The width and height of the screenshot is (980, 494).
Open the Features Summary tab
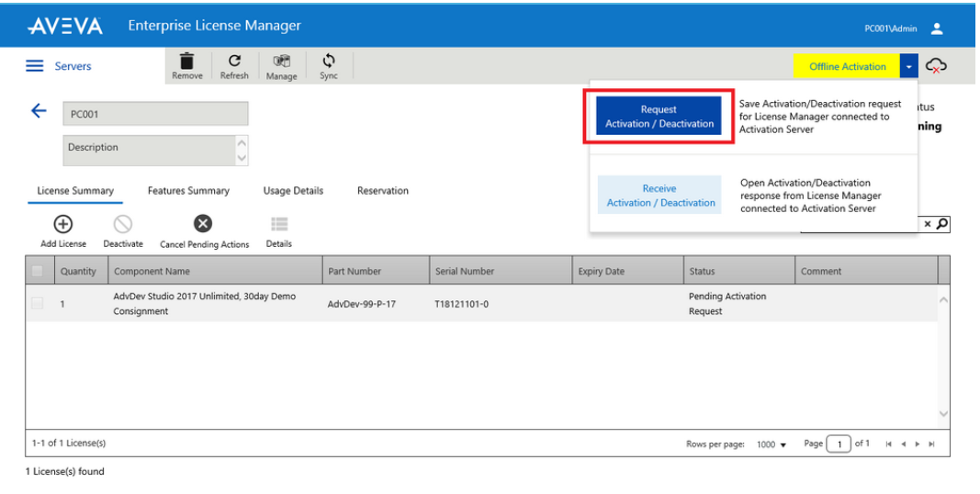pyautogui.click(x=188, y=190)
